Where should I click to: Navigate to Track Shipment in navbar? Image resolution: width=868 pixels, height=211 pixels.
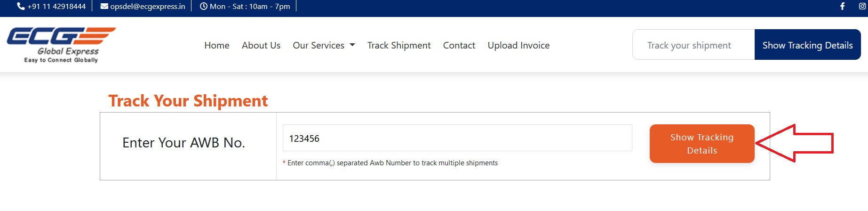[x=399, y=45]
